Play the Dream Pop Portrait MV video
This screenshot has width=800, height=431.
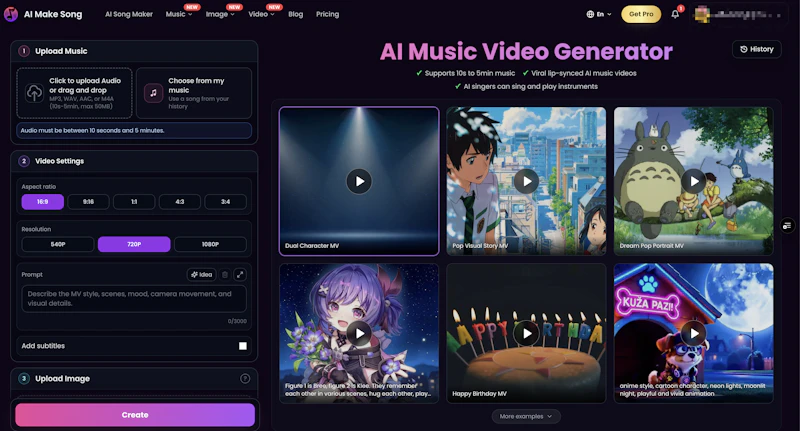click(x=694, y=181)
